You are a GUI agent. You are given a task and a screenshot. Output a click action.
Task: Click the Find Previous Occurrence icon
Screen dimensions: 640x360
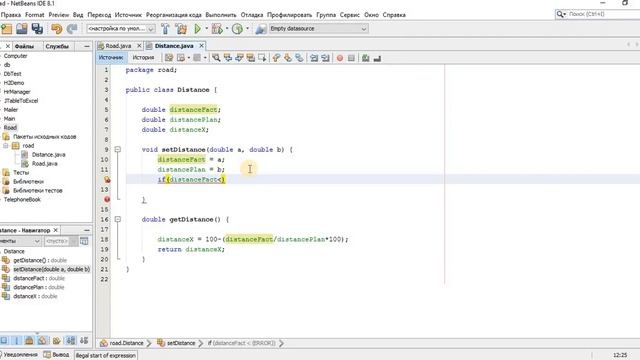click(228, 58)
